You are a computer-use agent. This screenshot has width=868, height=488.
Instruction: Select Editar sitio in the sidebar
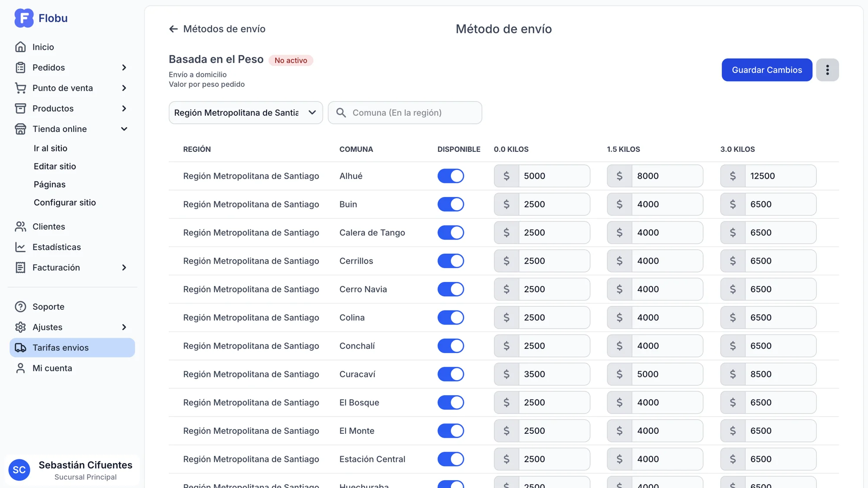[55, 166]
